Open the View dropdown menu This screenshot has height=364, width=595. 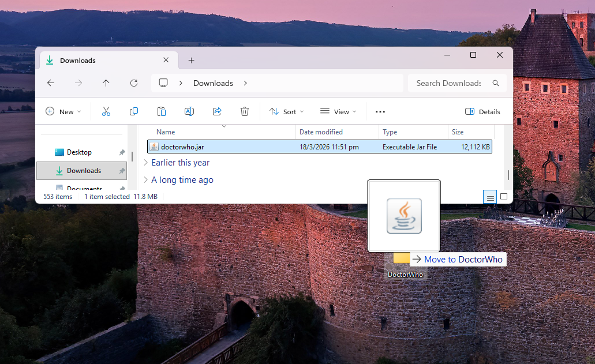pos(338,111)
